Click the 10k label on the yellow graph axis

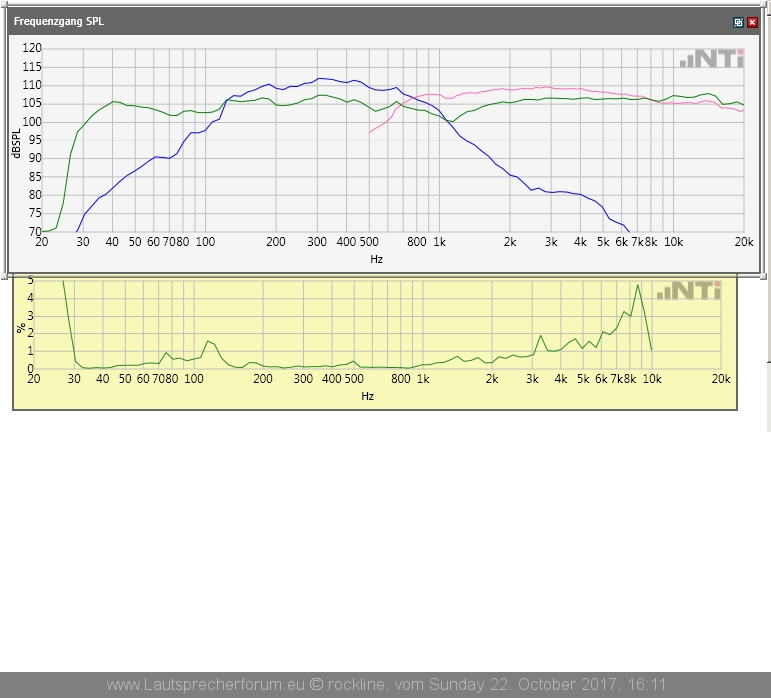tap(651, 380)
